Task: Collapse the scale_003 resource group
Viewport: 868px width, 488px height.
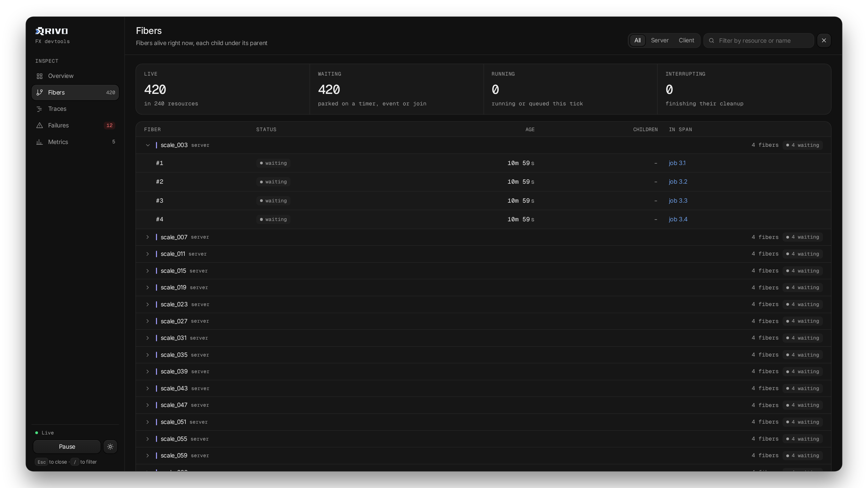Action: click(x=148, y=145)
